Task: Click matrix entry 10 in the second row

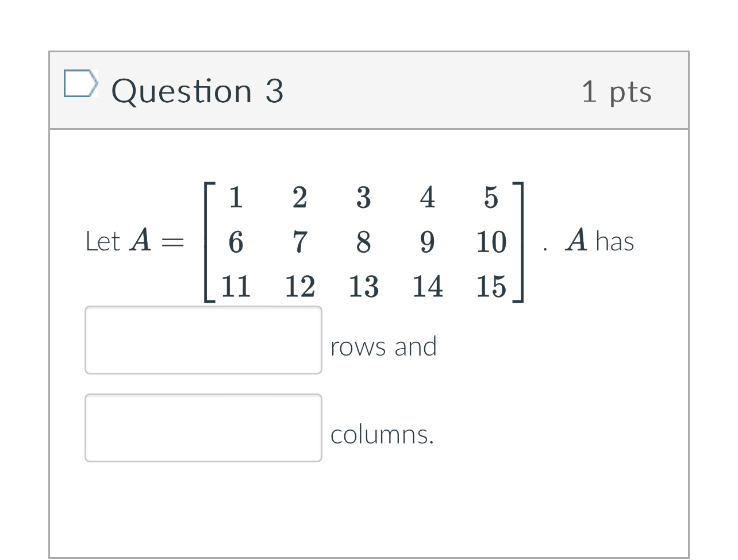Action: click(491, 242)
